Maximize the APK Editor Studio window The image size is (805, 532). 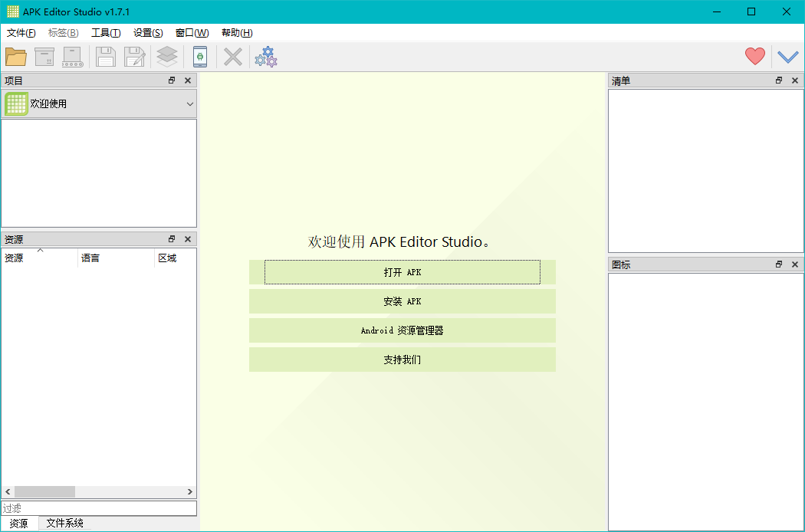pyautogui.click(x=751, y=11)
